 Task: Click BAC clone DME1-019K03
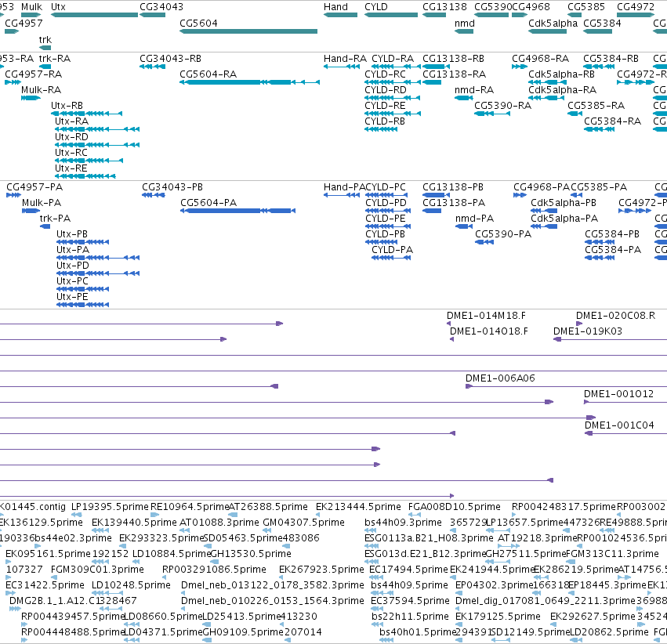610,339
